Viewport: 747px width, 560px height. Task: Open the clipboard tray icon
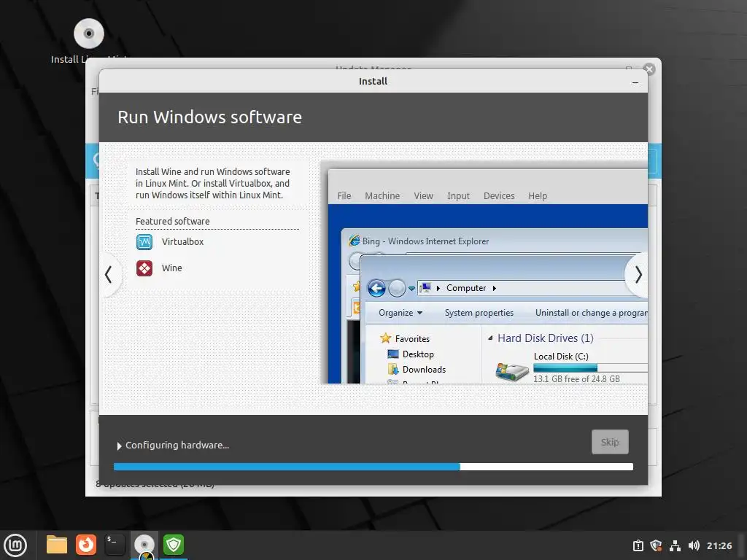[x=638, y=545]
